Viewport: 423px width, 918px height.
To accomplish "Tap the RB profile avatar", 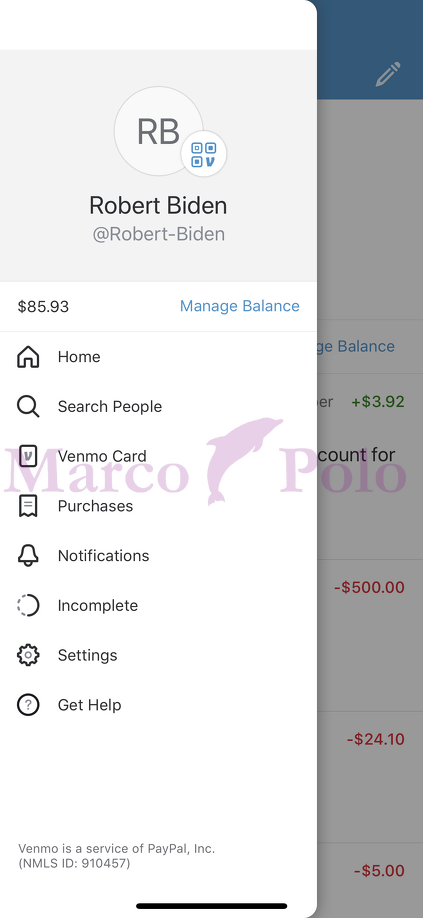I will pos(159,131).
